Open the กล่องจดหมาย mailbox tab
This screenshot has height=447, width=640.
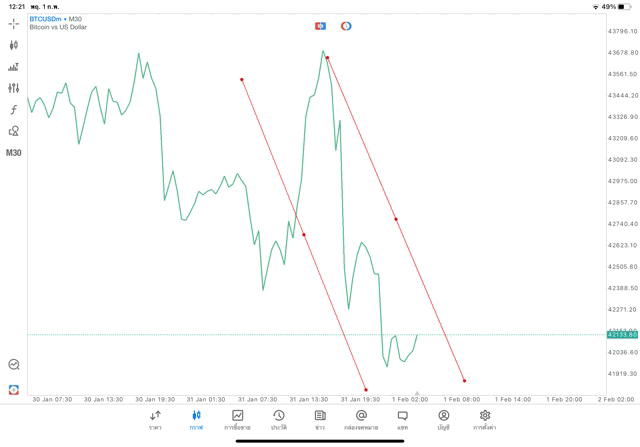[x=361, y=420]
